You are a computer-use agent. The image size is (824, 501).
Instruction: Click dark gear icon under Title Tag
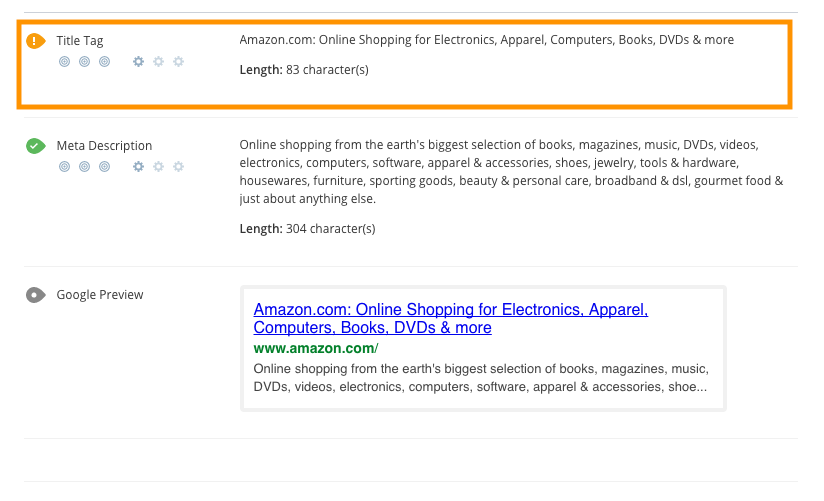(x=138, y=62)
